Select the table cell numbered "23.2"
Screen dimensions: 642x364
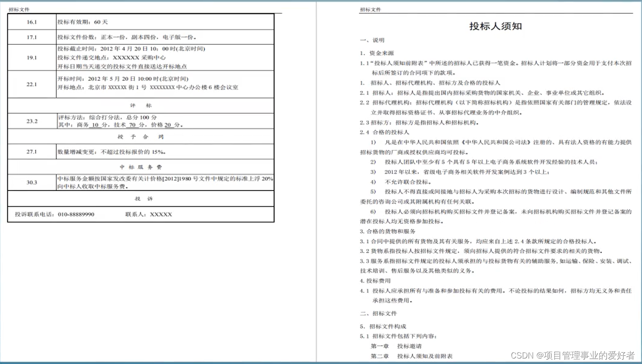click(32, 121)
